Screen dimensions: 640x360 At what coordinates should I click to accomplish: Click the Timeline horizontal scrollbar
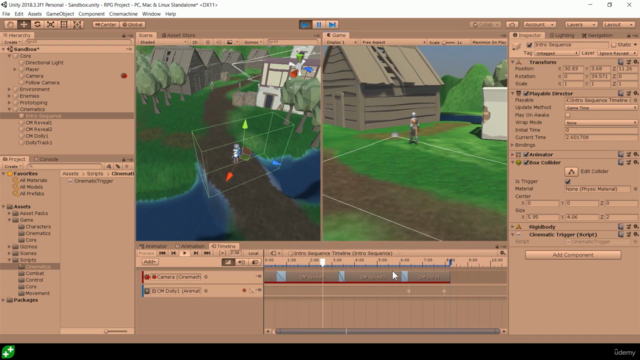click(387, 331)
